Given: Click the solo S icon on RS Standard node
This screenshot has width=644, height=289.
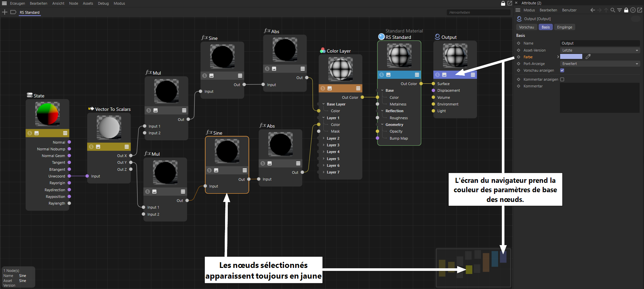Looking at the screenshot, I should click(x=381, y=75).
